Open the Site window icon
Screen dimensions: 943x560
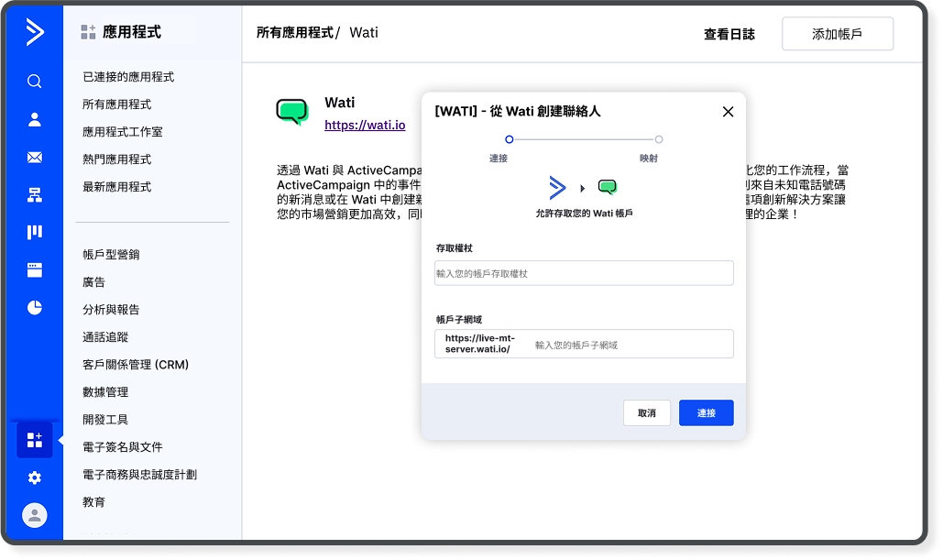coord(35,270)
